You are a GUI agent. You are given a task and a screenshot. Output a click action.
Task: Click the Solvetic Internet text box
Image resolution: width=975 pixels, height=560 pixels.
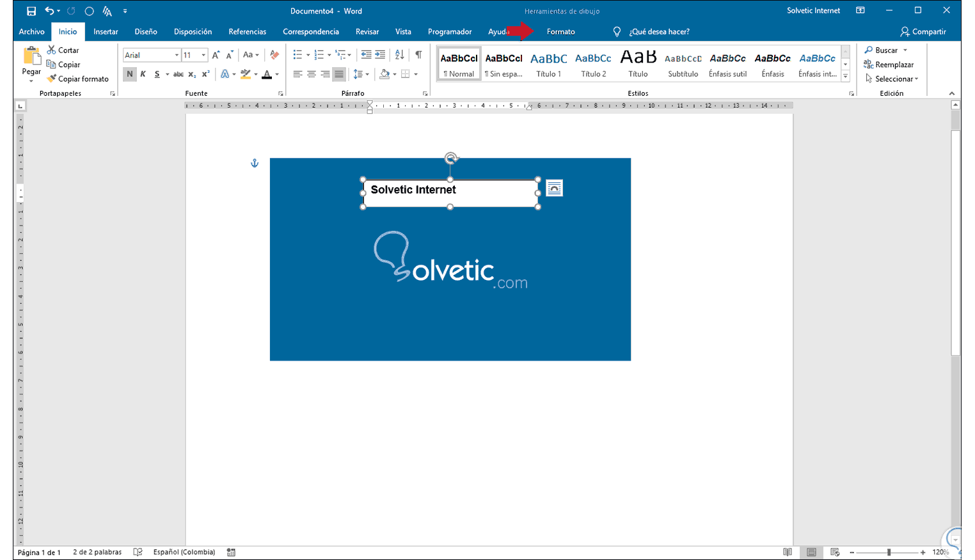tap(450, 193)
